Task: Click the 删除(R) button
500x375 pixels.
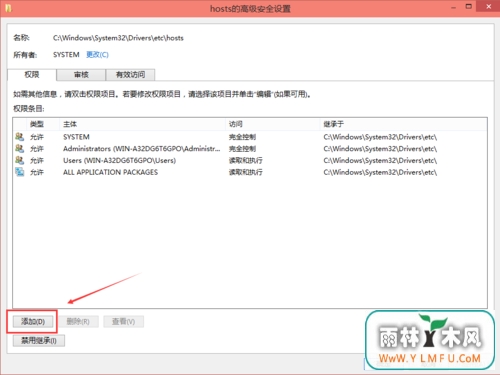Action: pos(78,322)
